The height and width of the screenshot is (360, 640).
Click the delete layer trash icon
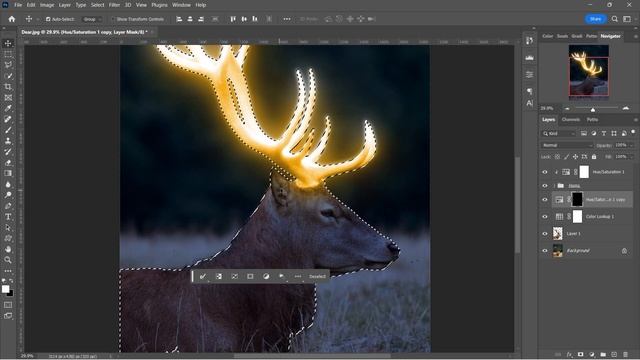point(625,354)
